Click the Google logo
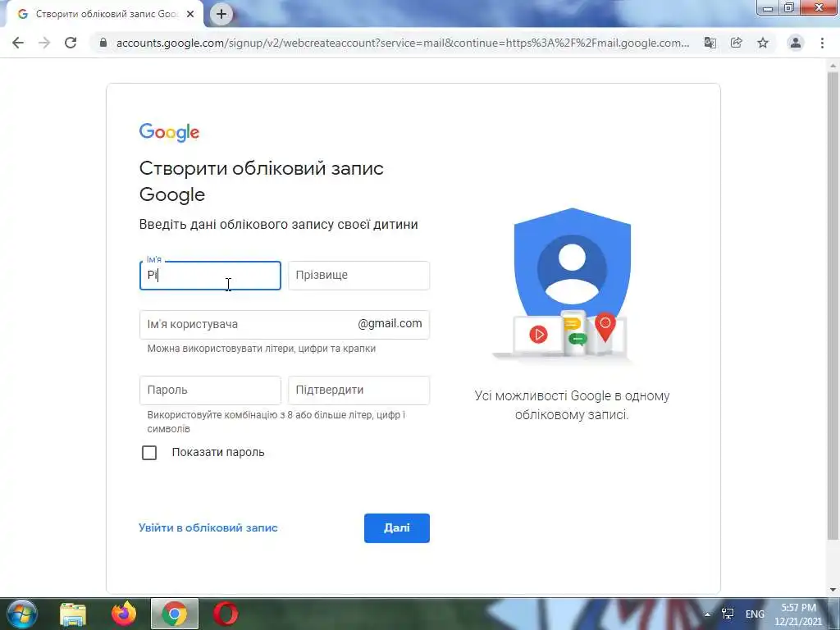 coord(169,132)
